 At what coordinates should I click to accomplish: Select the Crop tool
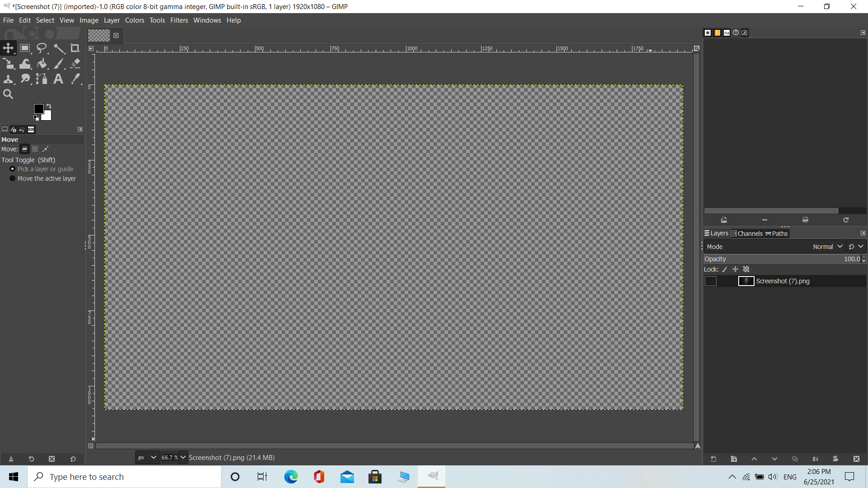(x=75, y=48)
